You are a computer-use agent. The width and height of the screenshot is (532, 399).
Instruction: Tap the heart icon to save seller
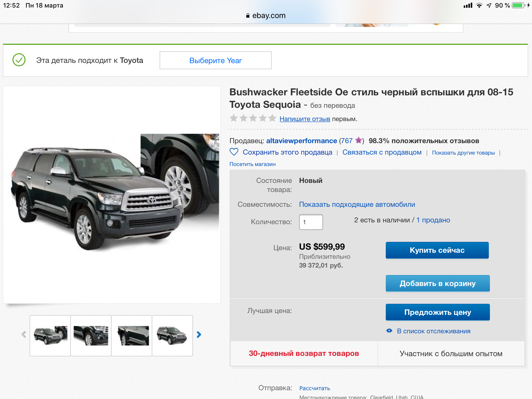(x=234, y=152)
